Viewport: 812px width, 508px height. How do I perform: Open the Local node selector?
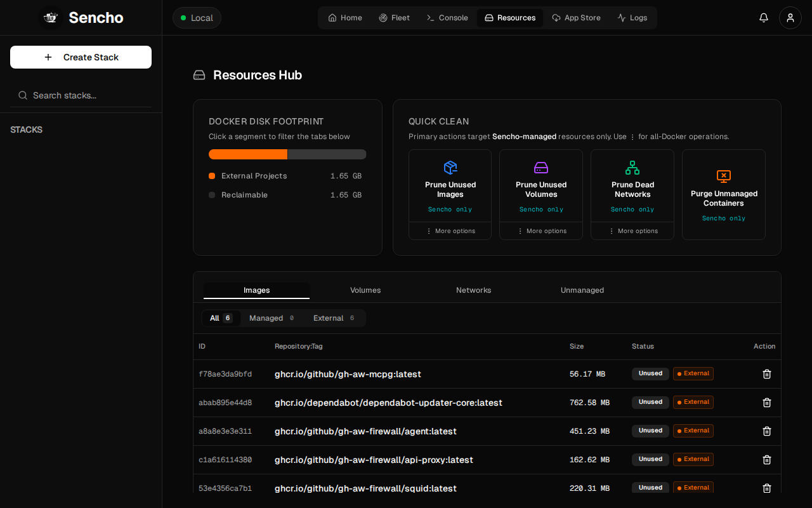(197, 18)
